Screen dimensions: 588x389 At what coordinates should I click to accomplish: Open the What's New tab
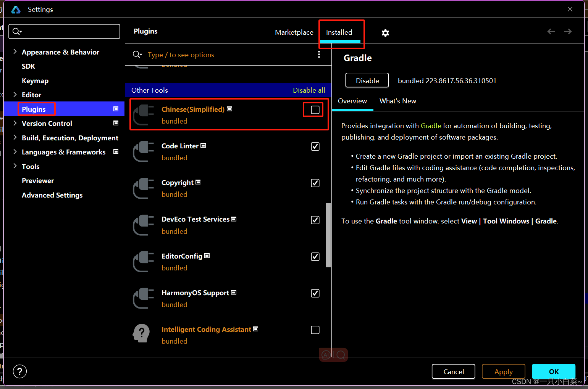click(x=398, y=101)
